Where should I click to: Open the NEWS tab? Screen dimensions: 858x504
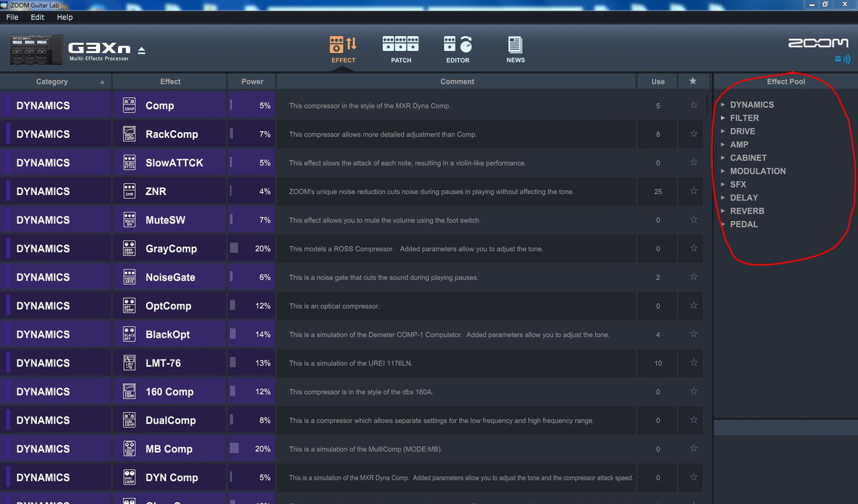515,50
